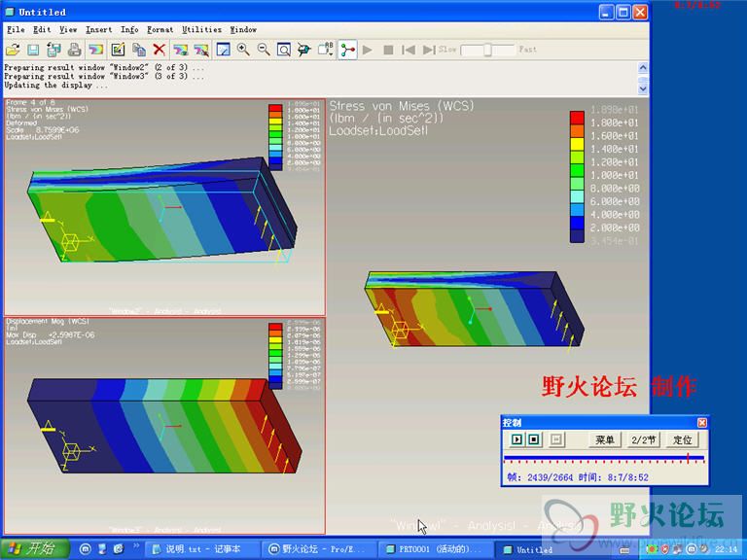Copy the result window definition icon
747x560 pixels.
coord(139,50)
